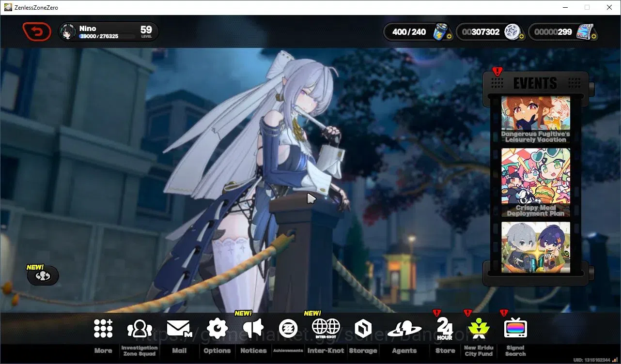Image resolution: width=621 pixels, height=364 pixels.
Task: Add battery charge with the plus icon
Action: (x=450, y=36)
